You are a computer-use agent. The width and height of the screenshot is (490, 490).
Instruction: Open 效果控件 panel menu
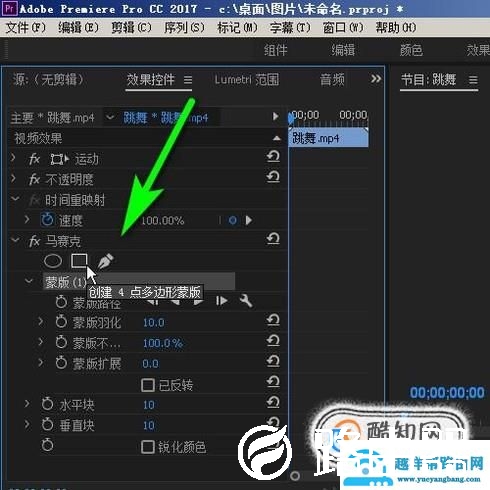coord(188,80)
